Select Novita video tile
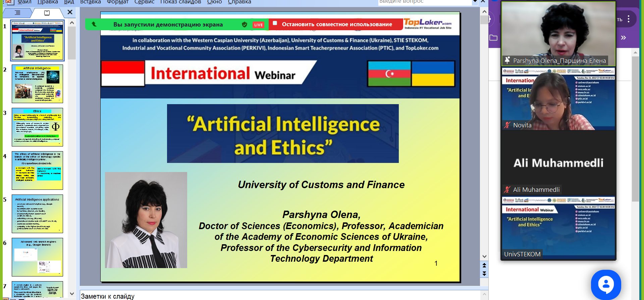The image size is (644, 300). (x=558, y=99)
